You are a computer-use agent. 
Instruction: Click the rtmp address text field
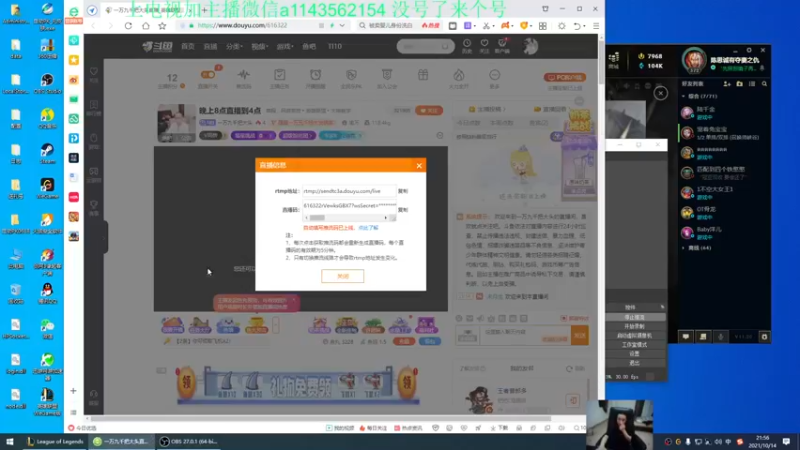click(349, 191)
